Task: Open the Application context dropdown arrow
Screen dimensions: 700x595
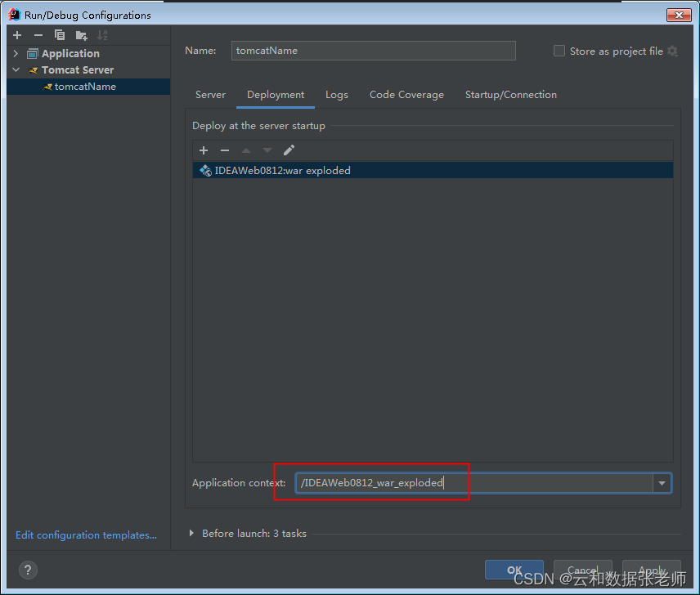Action: 662,483
